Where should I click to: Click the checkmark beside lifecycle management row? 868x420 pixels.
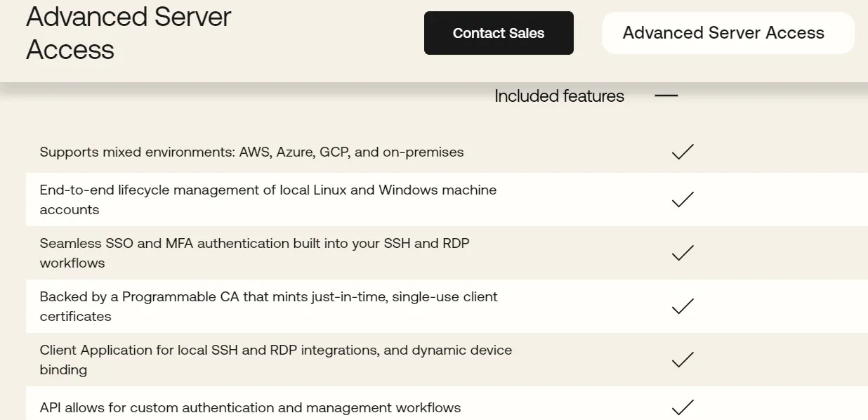click(682, 199)
